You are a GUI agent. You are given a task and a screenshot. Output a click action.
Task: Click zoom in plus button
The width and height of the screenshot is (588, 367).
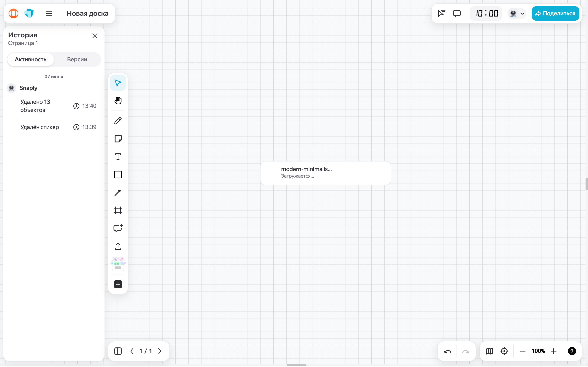[554, 351]
